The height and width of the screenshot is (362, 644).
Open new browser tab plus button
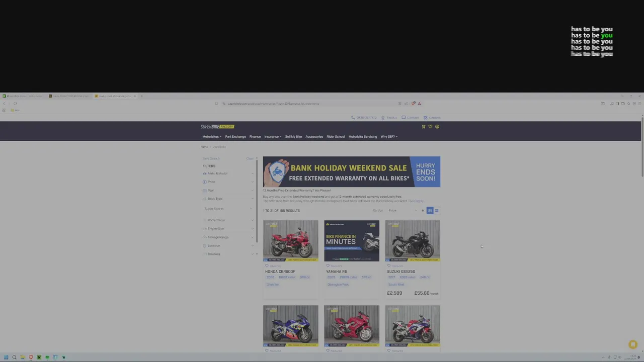pos(142,96)
